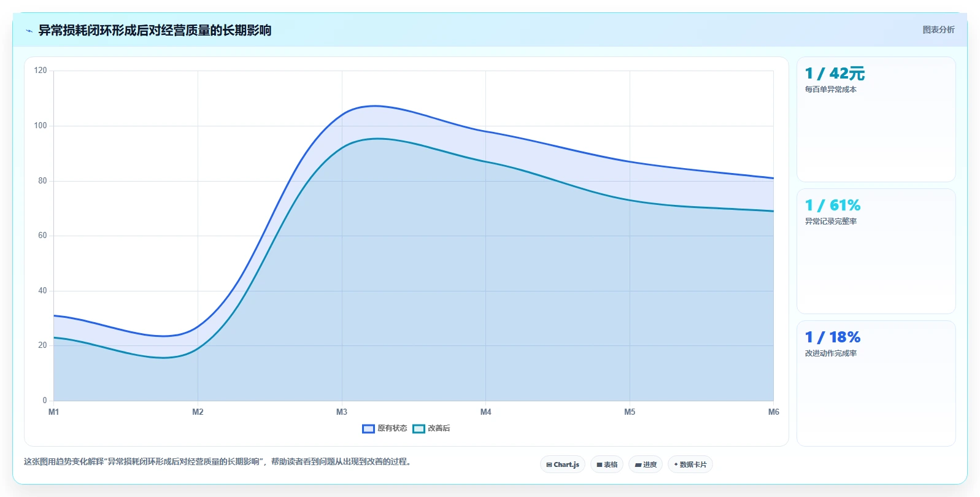980x497 pixels.
Task: Click the 改善后 legend label
Action: click(x=439, y=428)
